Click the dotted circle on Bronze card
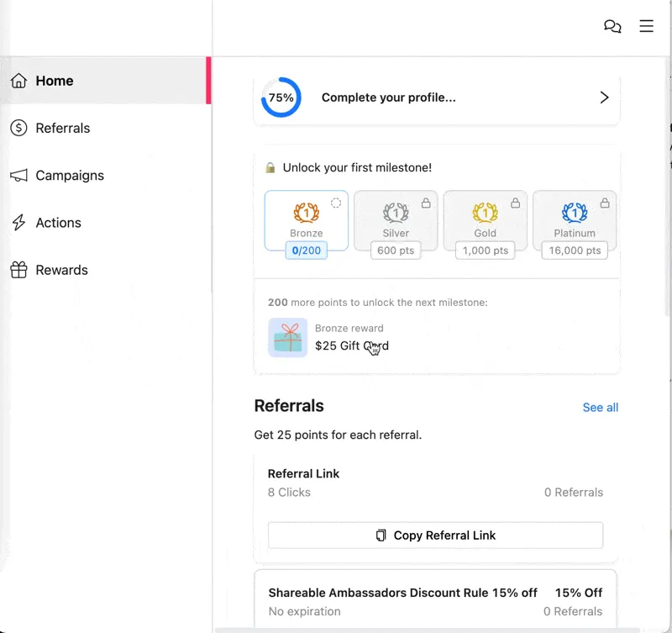 click(336, 203)
